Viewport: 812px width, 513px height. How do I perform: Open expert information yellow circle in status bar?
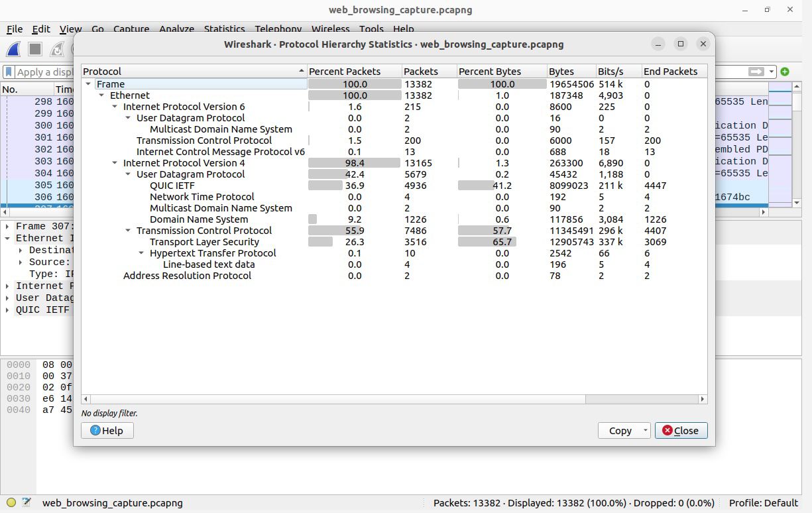[11, 502]
